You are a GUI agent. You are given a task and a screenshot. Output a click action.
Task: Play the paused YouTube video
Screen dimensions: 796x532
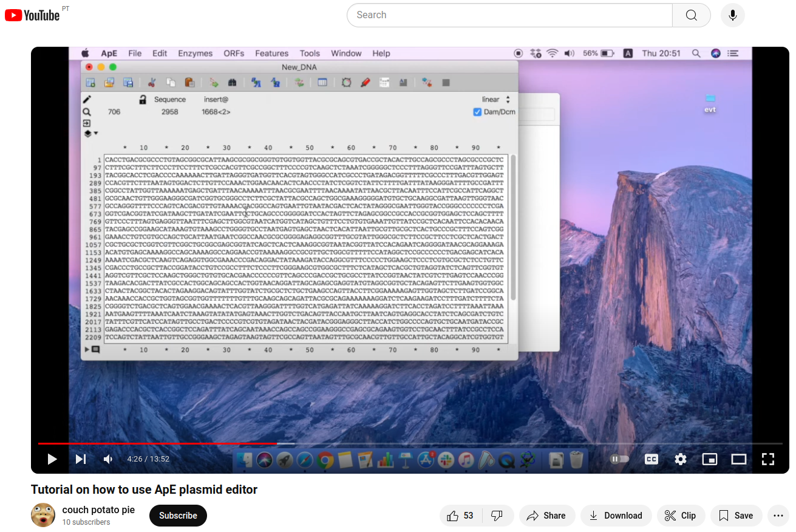tap(52, 459)
